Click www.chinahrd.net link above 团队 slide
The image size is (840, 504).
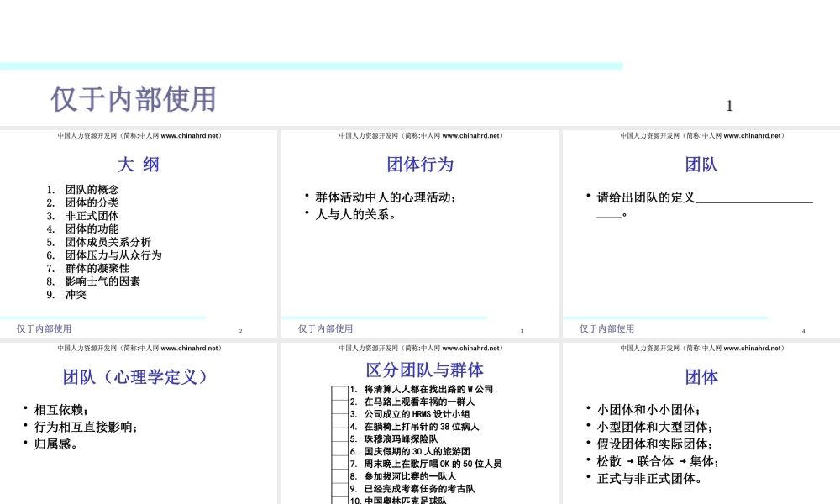tap(752, 136)
